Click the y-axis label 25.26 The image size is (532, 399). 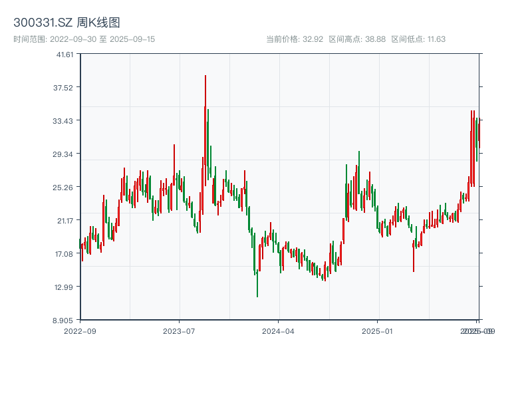click(63, 188)
